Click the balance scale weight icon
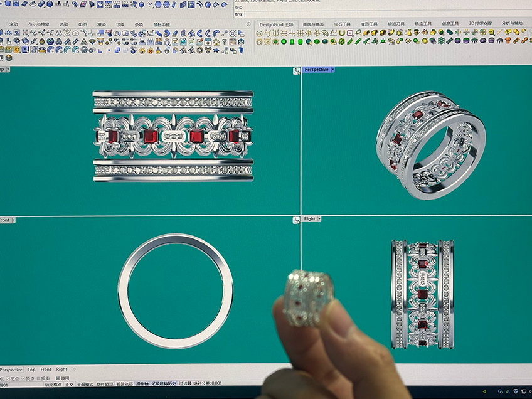The height and width of the screenshot is (399, 532). click(216, 42)
